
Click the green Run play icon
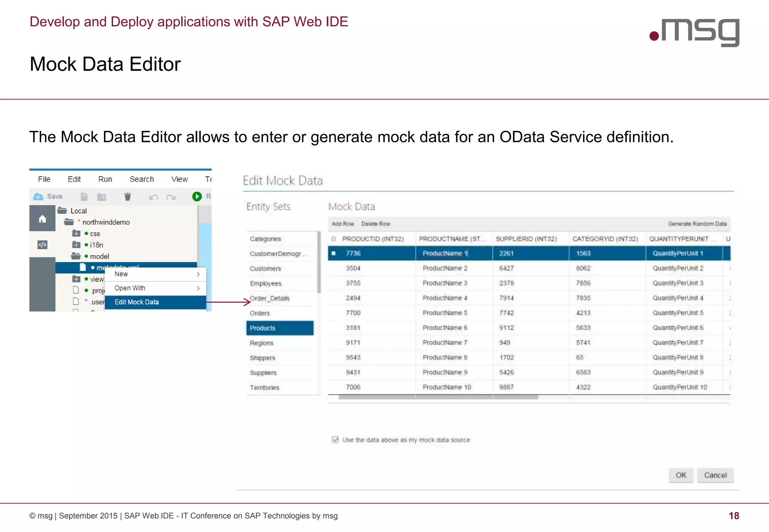[x=197, y=197]
